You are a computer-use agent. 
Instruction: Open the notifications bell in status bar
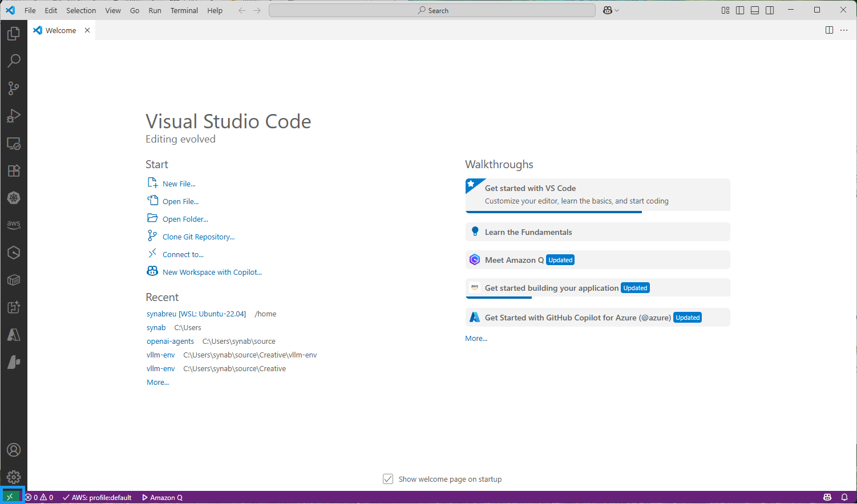844,497
